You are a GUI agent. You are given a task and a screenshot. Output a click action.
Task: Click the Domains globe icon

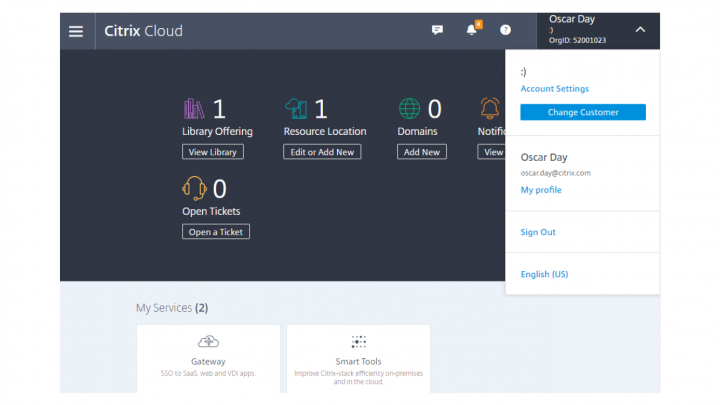tap(409, 109)
